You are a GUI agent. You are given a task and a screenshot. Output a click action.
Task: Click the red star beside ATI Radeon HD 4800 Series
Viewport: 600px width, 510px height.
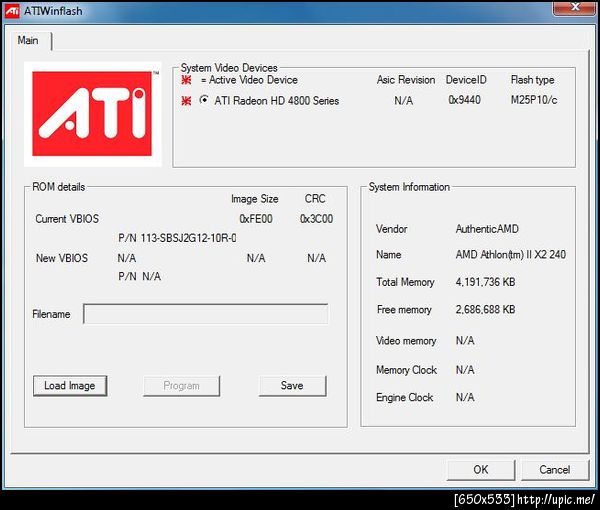186,101
